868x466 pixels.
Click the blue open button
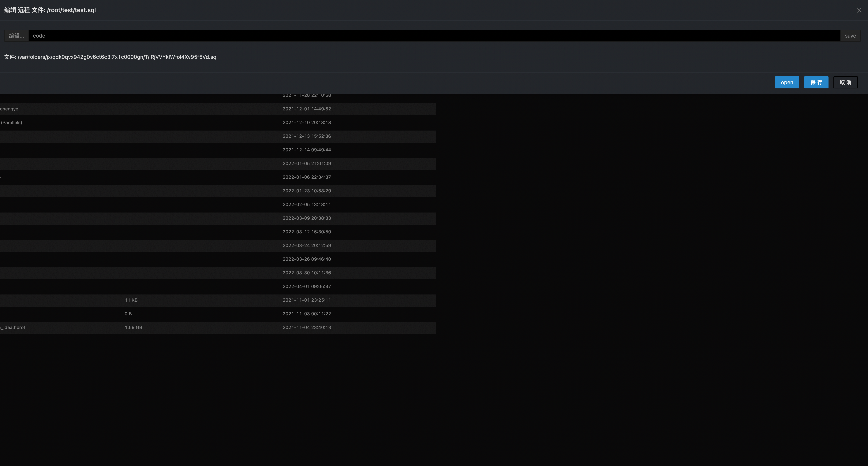[787, 83]
